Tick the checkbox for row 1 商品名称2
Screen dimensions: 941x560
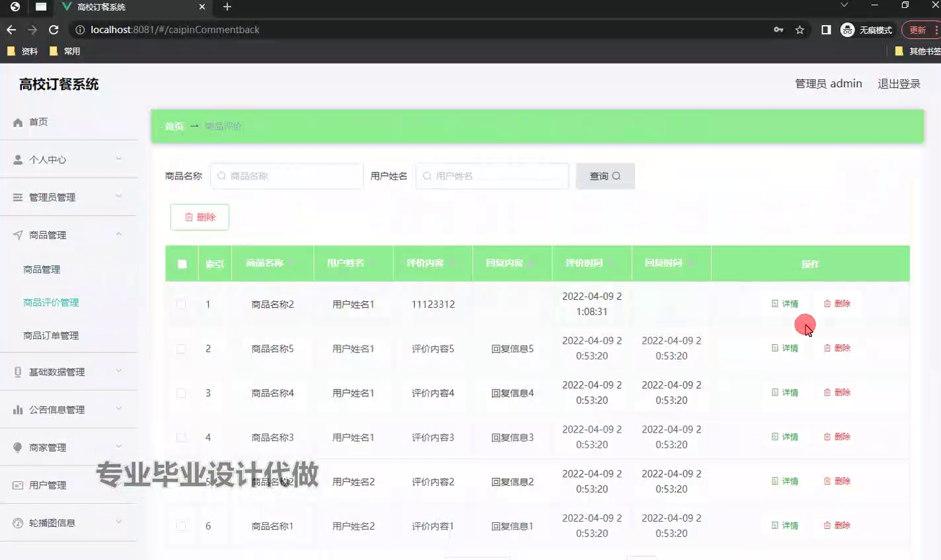coord(181,304)
